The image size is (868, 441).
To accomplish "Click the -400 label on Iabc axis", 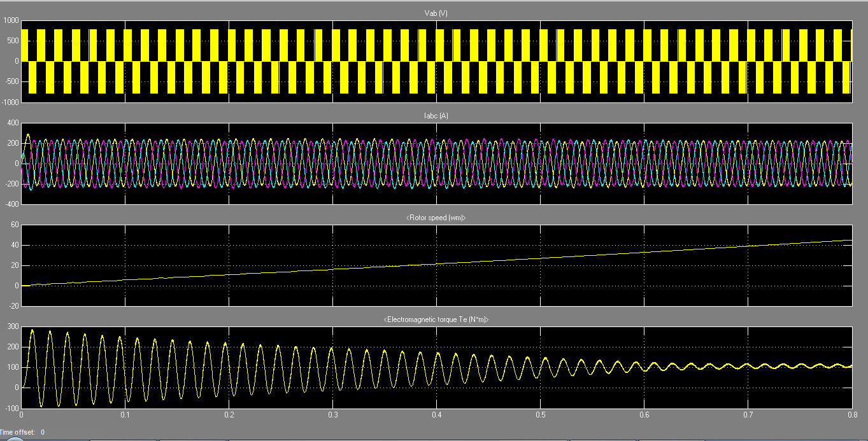I will coord(12,204).
